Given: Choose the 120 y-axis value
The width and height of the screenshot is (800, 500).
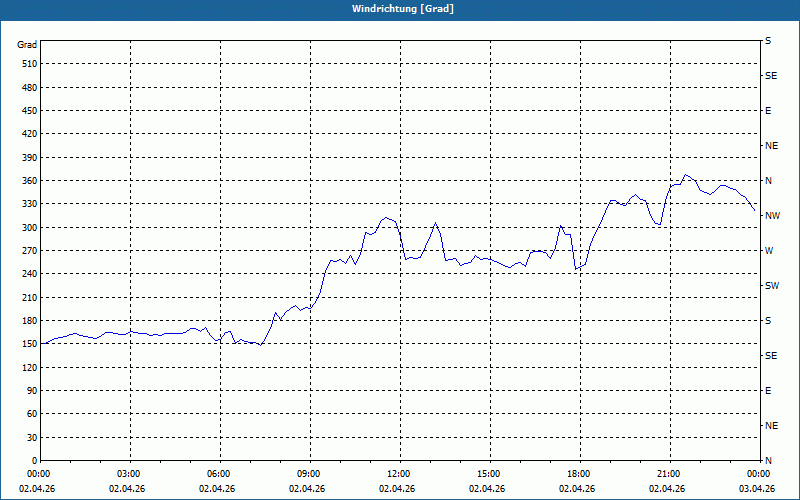Looking at the screenshot, I should click(30, 367).
